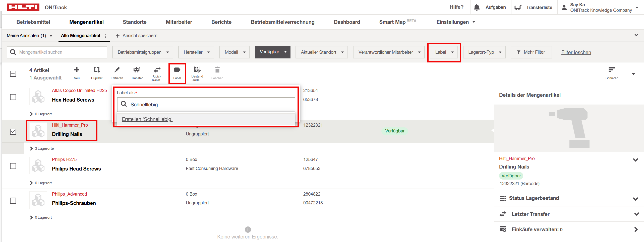Open Mehr Filter options
This screenshot has height=242, width=644.
coord(531,52)
